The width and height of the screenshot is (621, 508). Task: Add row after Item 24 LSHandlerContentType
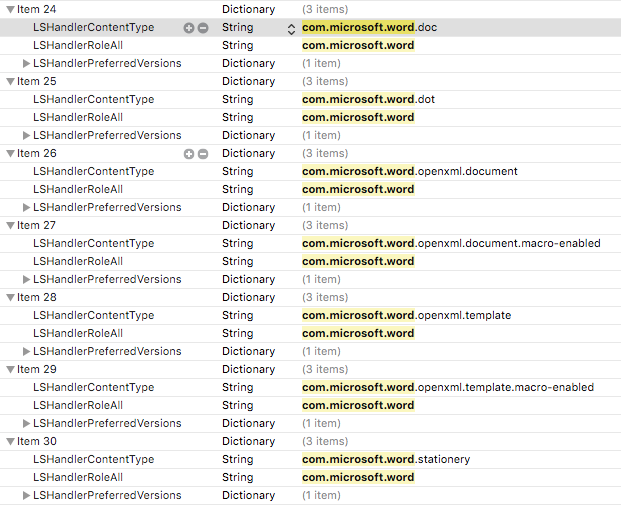pyautogui.click(x=189, y=28)
